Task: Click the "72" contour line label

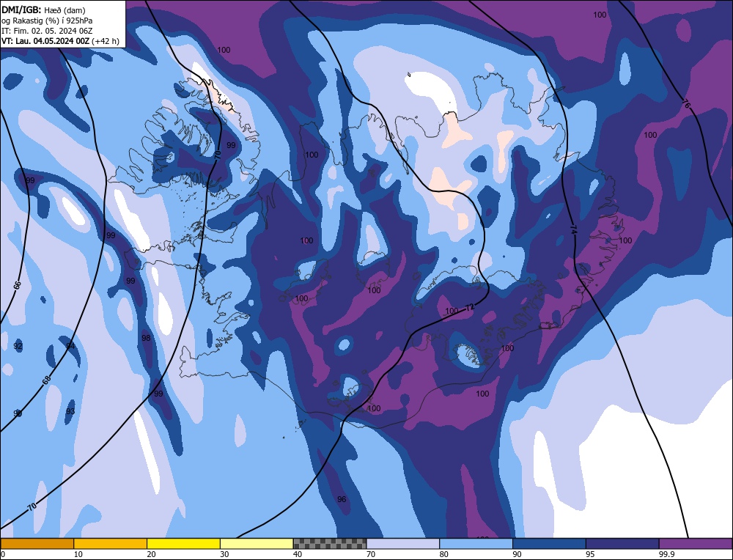Action: click(470, 308)
